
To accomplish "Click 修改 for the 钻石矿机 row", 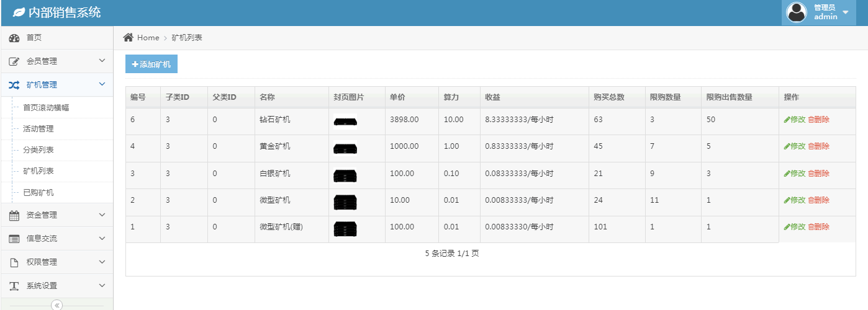I will pos(795,120).
